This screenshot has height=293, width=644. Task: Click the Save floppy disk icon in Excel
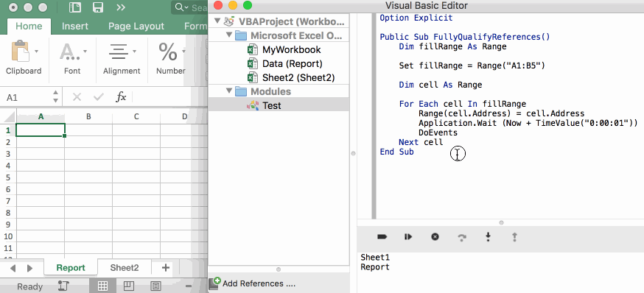pyautogui.click(x=98, y=7)
